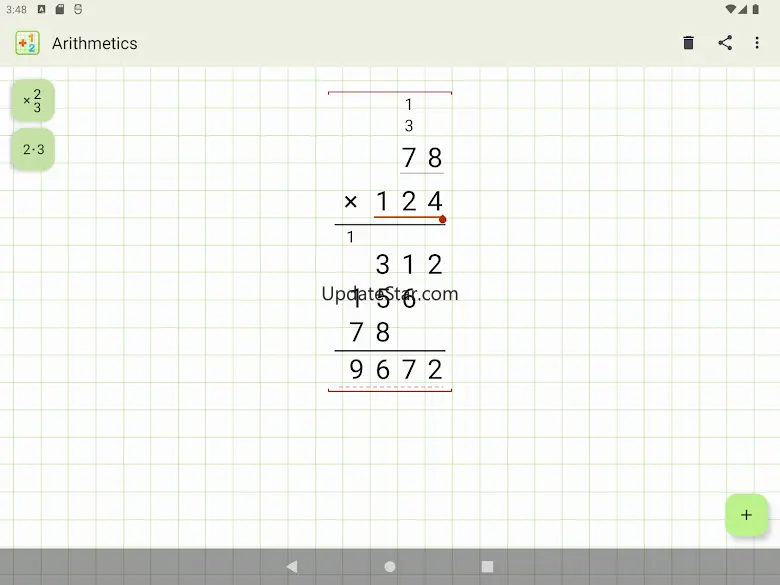Tap the Android back navigation button
The height and width of the screenshot is (585, 780).
[x=292, y=567]
